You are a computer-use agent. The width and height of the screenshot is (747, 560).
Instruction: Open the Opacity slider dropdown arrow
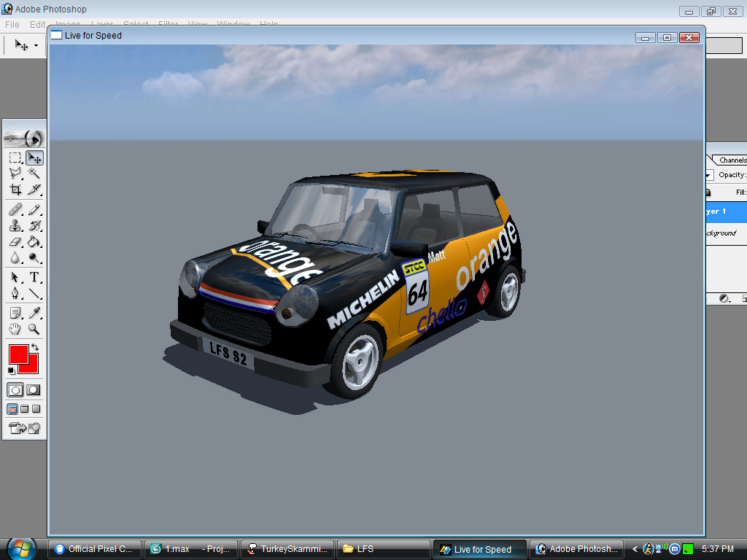pos(708,175)
